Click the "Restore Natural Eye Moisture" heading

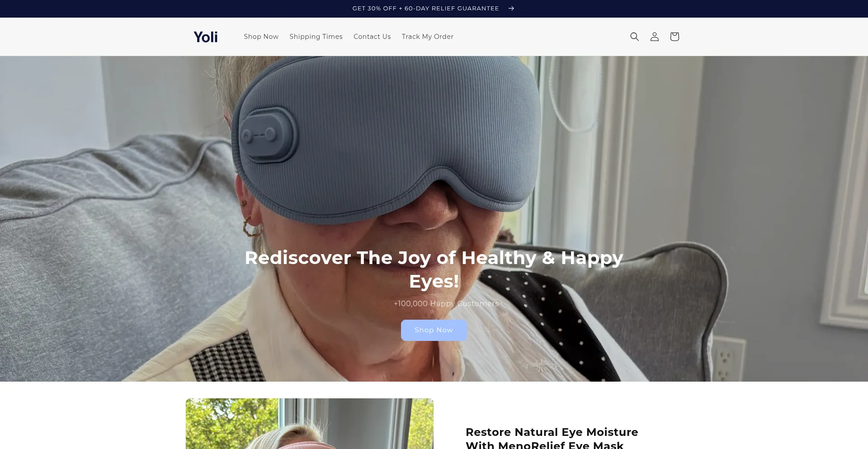click(x=552, y=432)
